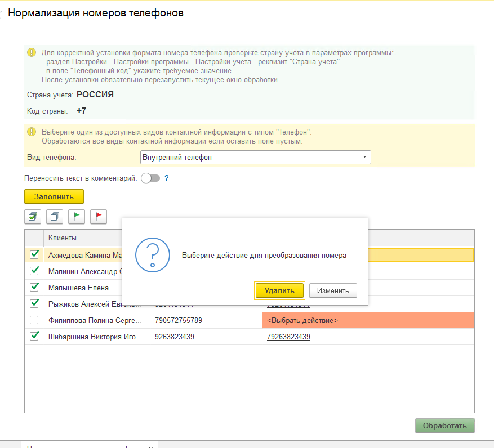Click the blue question mark help icon
Viewport: 494px width, 448px height.
(167, 178)
